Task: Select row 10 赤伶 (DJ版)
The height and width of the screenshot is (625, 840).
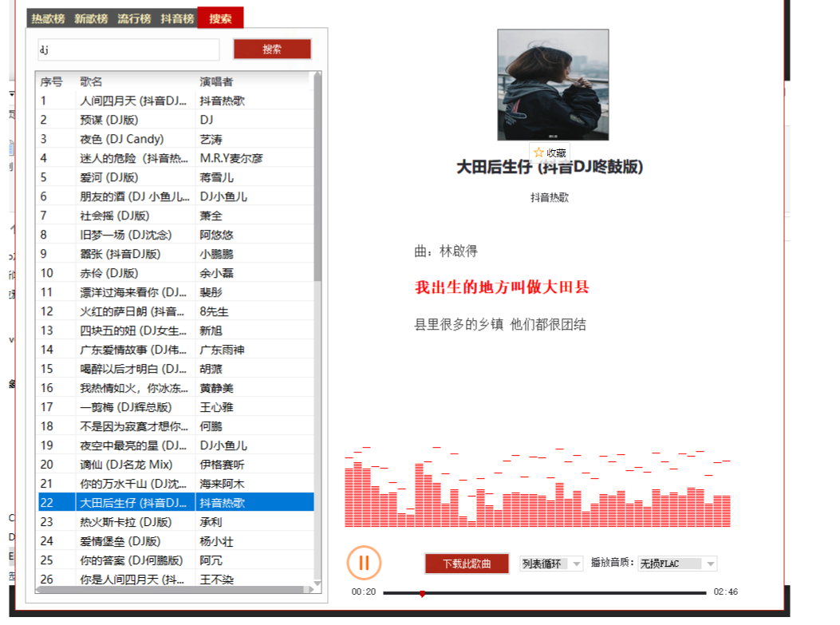Action: coord(109,273)
